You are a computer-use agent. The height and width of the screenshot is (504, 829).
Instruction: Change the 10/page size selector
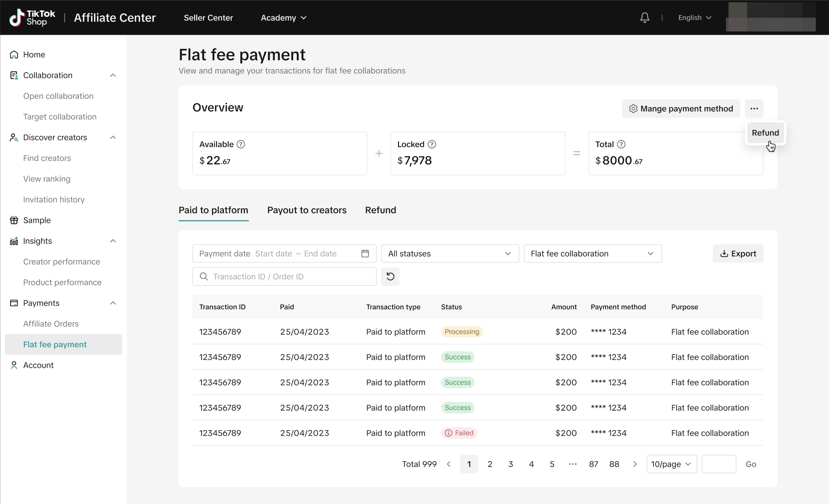click(x=671, y=464)
